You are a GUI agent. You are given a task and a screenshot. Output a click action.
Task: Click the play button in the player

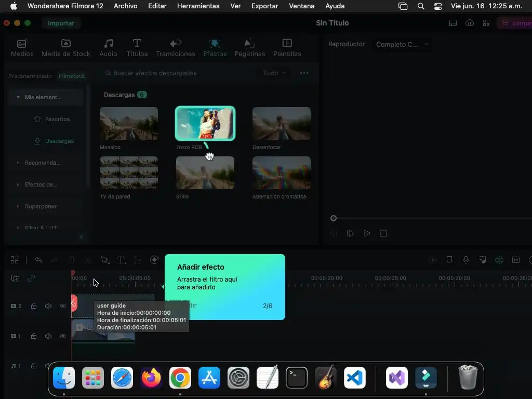(x=367, y=233)
